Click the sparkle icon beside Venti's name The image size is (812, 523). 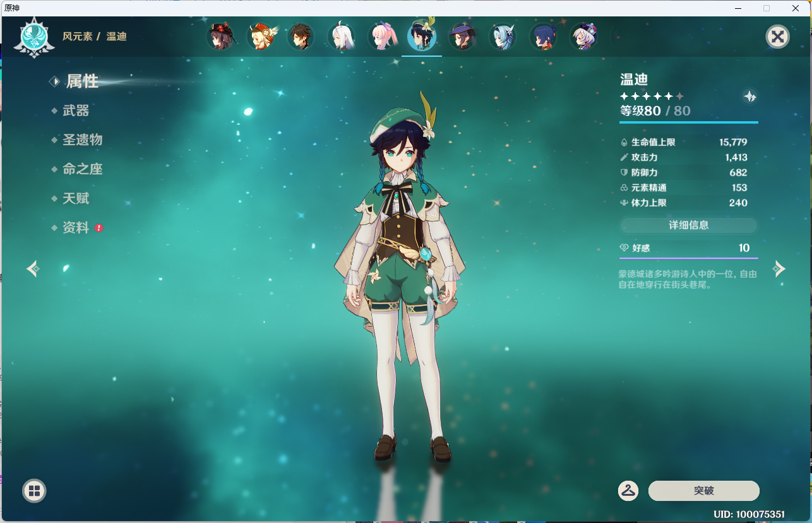[x=749, y=97]
